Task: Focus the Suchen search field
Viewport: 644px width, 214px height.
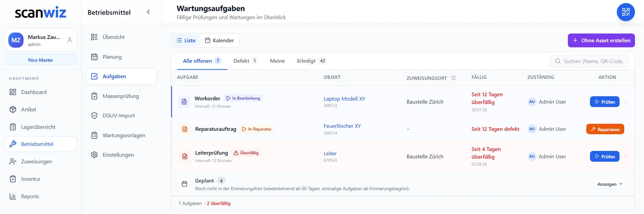Action: tap(589, 61)
